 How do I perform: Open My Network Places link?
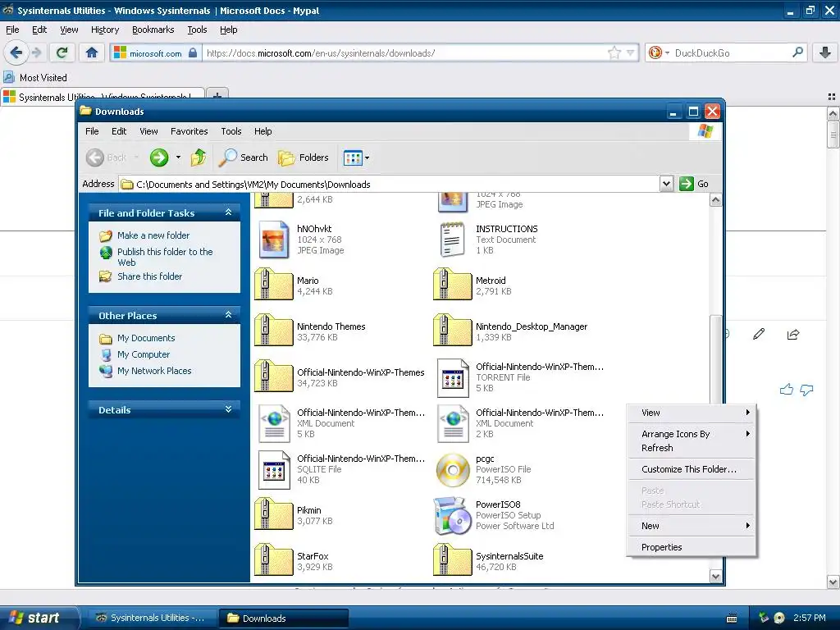click(154, 371)
